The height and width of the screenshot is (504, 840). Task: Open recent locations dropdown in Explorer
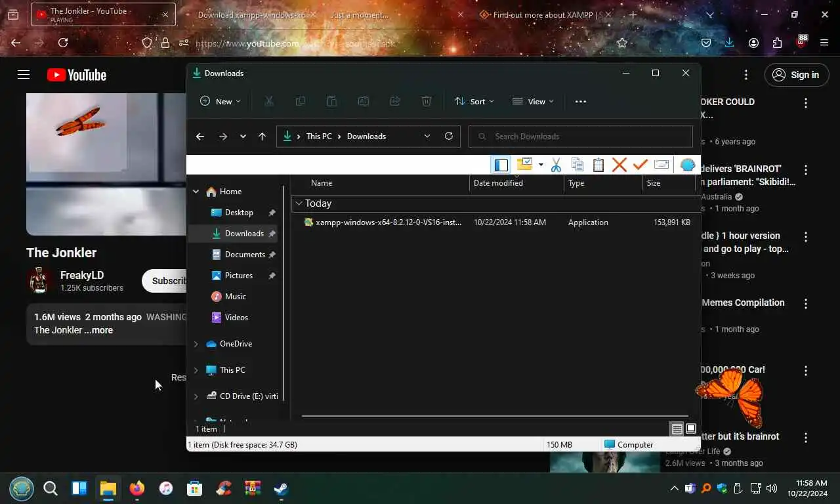pyautogui.click(x=243, y=136)
